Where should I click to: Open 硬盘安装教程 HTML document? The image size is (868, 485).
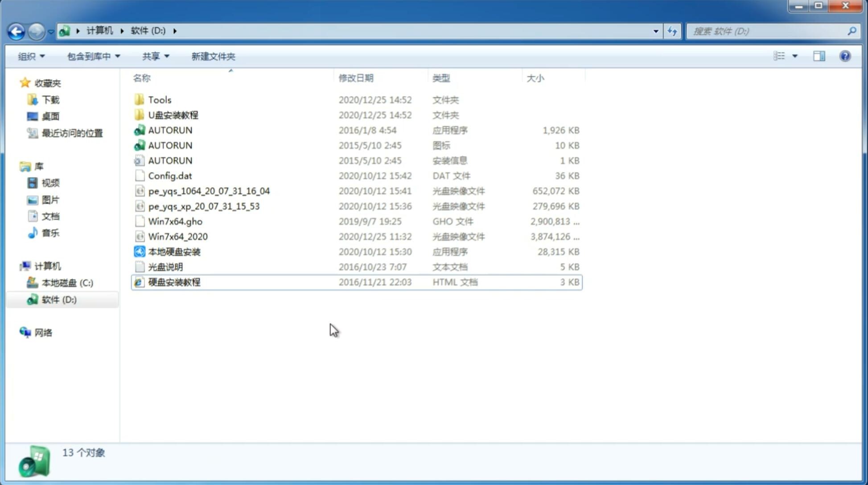(173, 281)
